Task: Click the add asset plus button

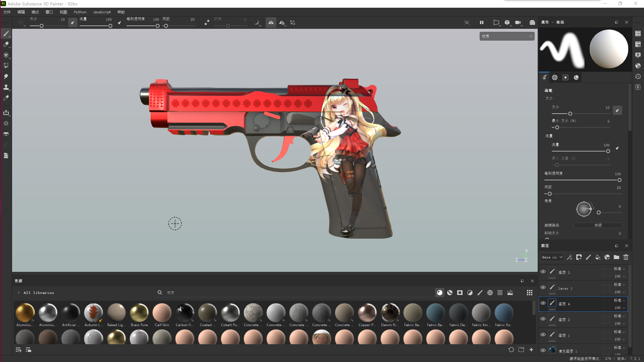Action: click(x=531, y=350)
